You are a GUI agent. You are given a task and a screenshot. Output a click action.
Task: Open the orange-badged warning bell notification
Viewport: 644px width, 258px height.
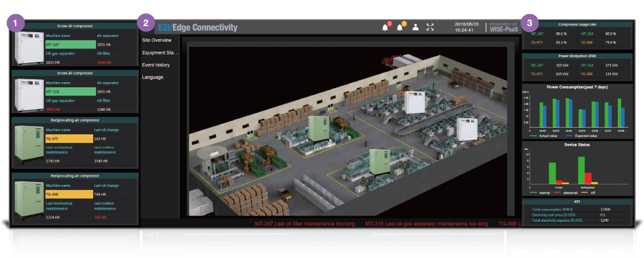point(400,27)
